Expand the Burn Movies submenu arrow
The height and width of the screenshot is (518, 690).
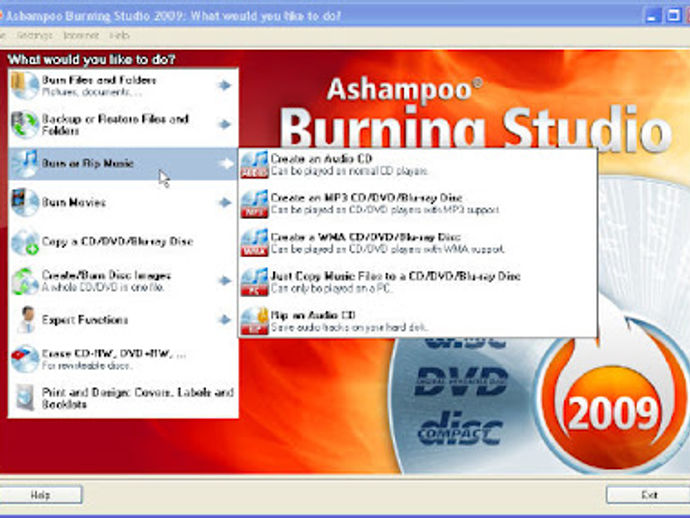(225, 202)
